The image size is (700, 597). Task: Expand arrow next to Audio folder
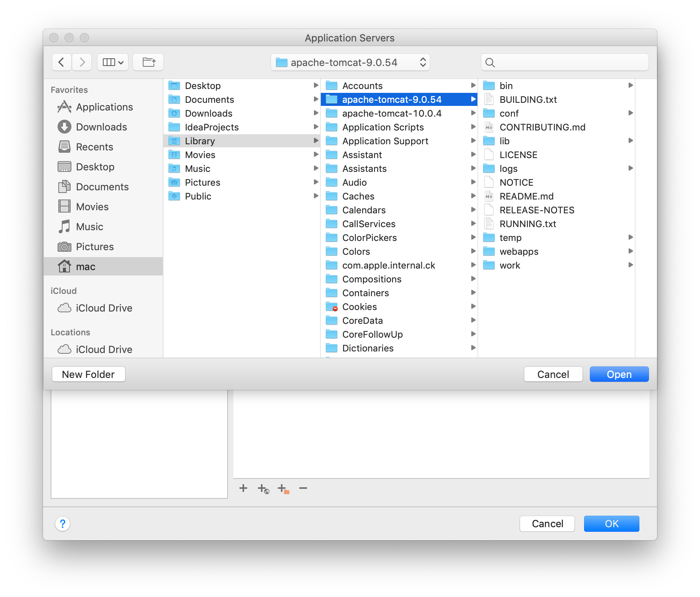[473, 182]
